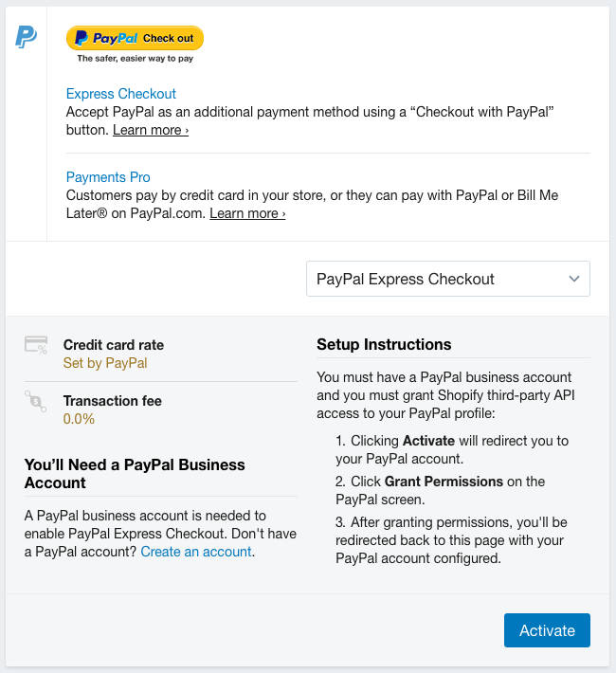This screenshot has height=673, width=616.
Task: Click the Grant Permissions instruction step
Action: (441, 490)
